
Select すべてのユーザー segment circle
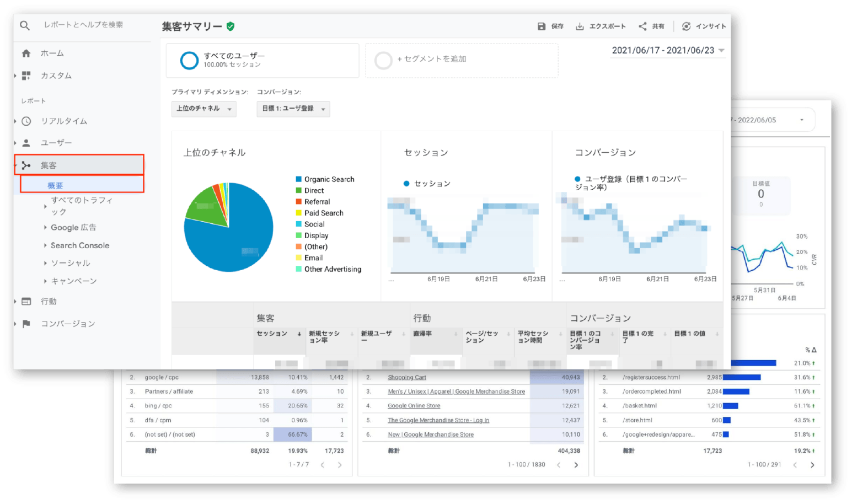tap(189, 60)
